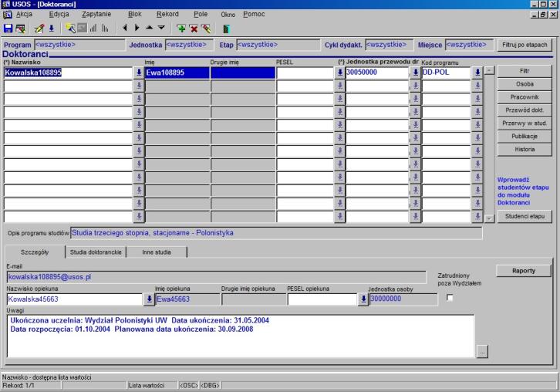Click the Przerwy w stud. button

tap(525, 123)
